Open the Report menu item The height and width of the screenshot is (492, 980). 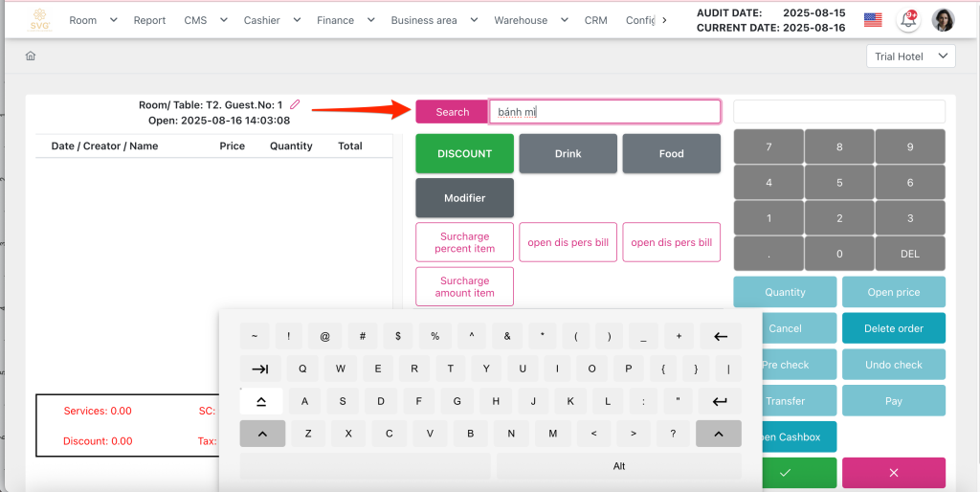[x=149, y=20]
